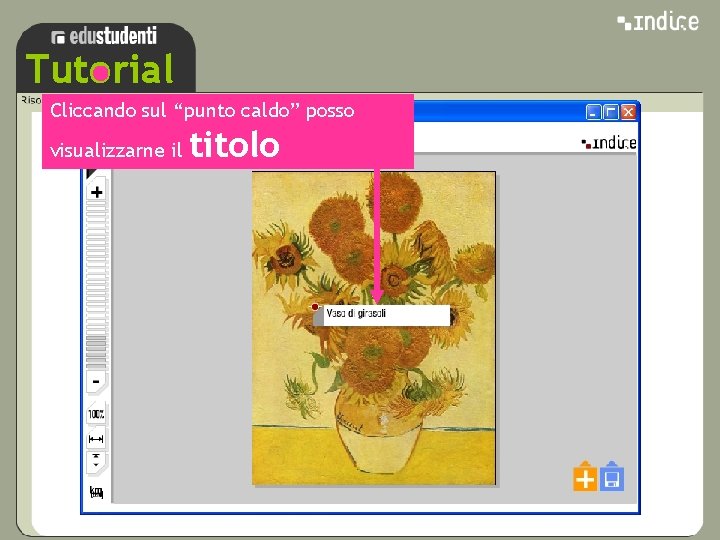
Task: Reset zoom with the 100% button
Action: 96,414
